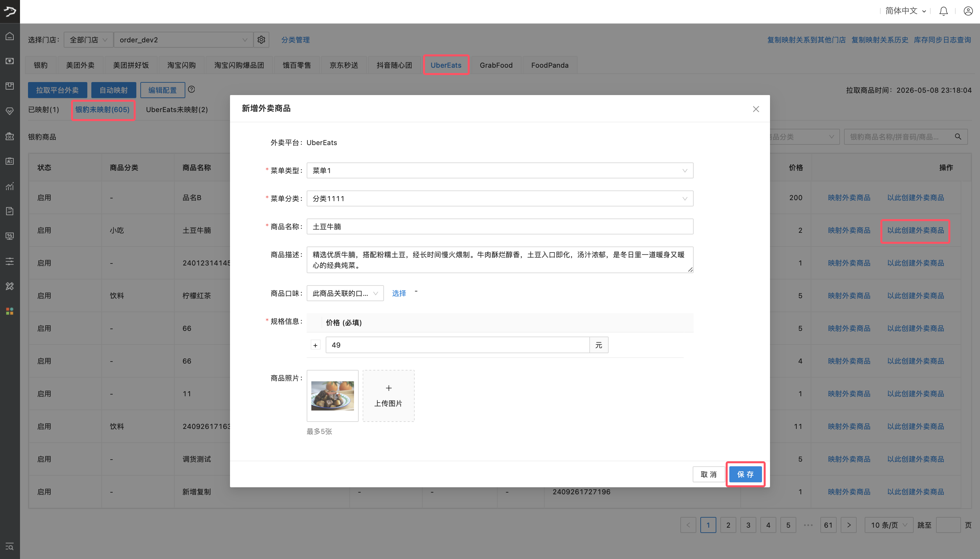Open the order_dev2 store dropdown
This screenshot has width=980, height=559.
coord(184,40)
